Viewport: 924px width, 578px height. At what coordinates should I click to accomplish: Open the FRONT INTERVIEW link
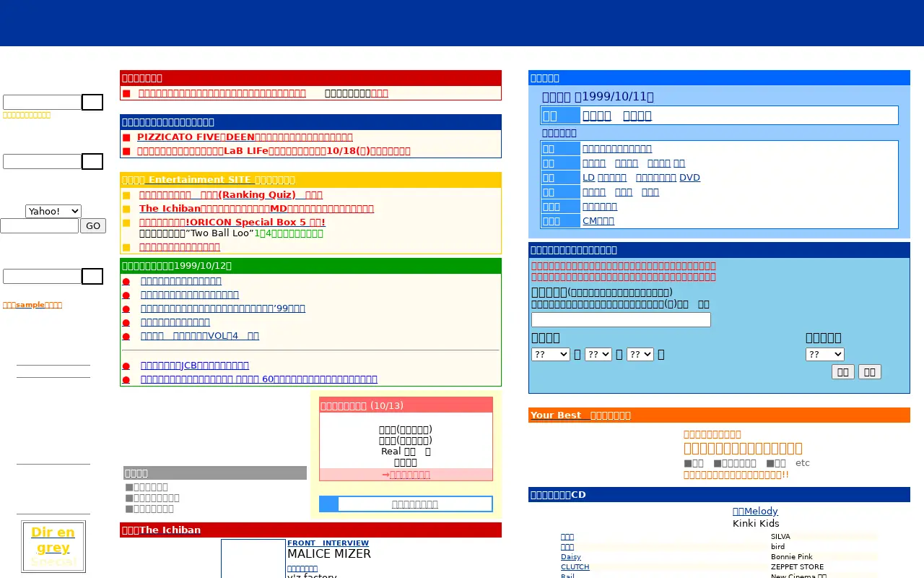click(x=328, y=543)
